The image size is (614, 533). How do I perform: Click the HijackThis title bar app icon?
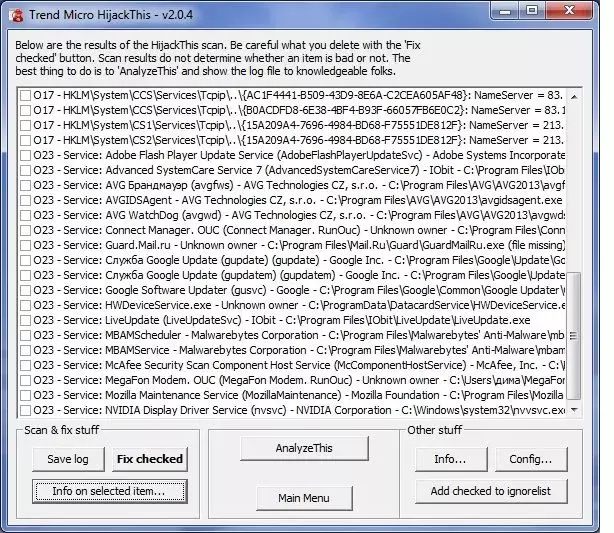[17, 15]
